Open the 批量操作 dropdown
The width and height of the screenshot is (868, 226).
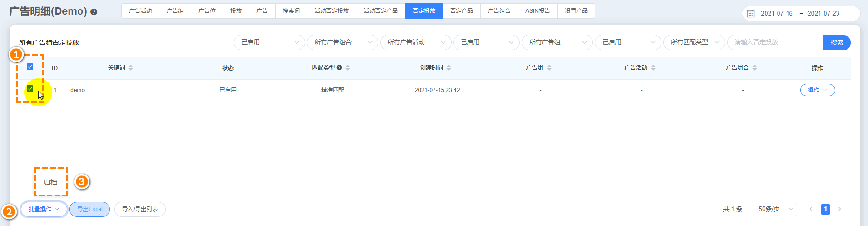click(44, 209)
